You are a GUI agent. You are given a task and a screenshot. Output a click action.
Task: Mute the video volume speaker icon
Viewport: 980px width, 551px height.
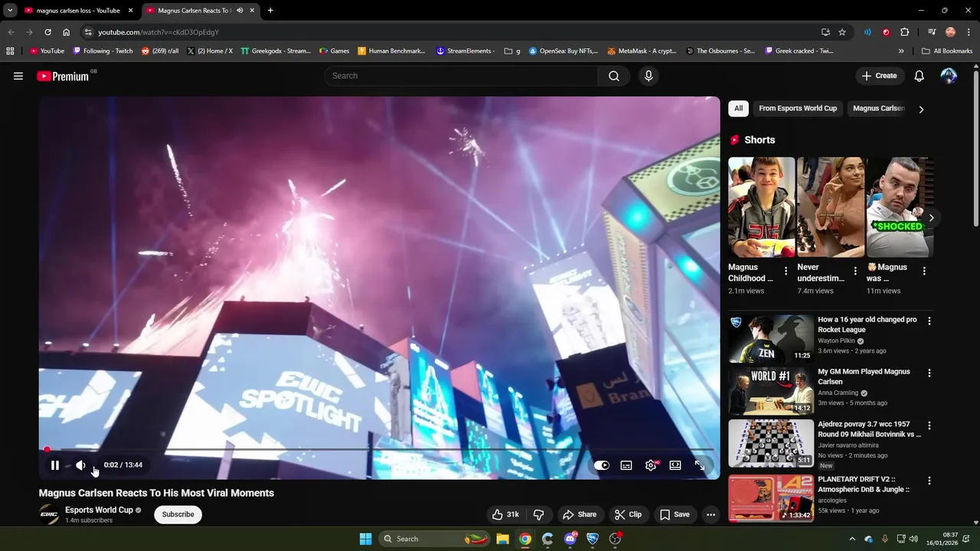(80, 465)
